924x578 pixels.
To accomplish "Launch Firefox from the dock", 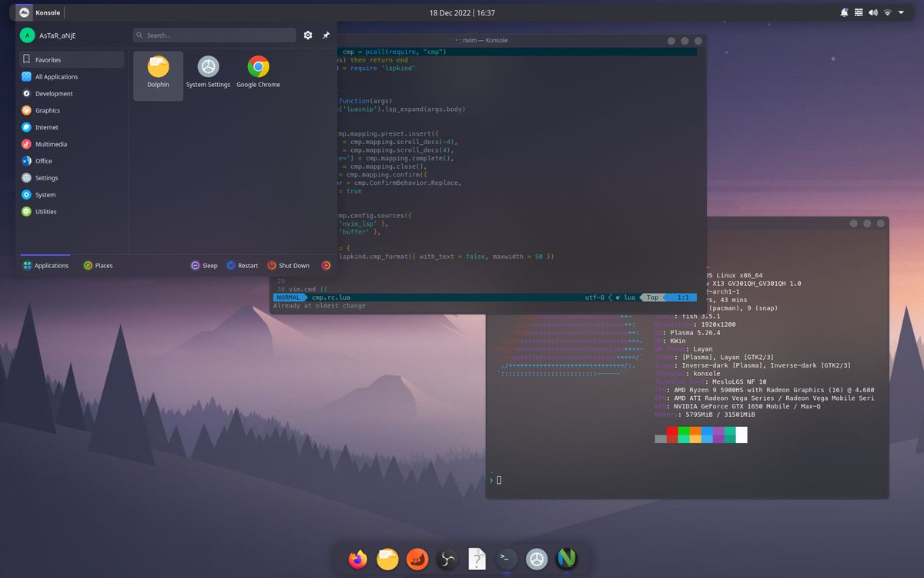I will point(357,559).
